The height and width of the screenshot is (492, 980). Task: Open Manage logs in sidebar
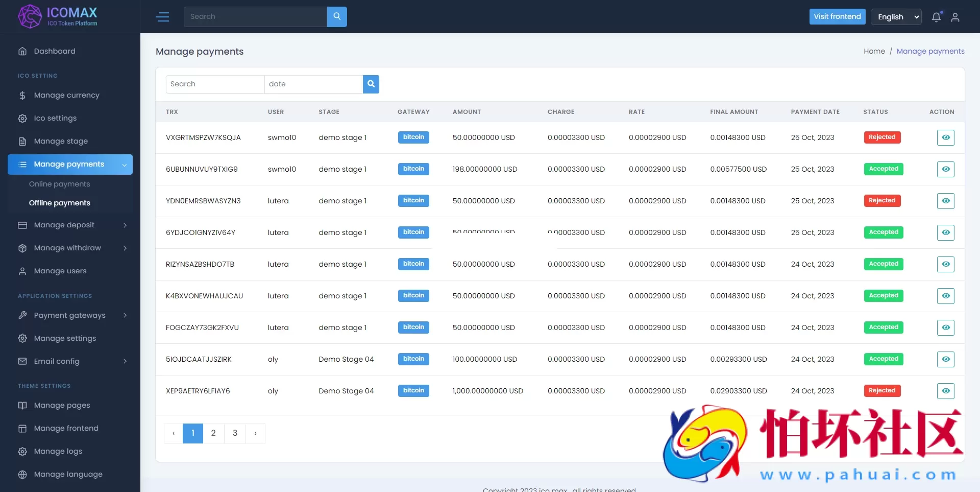58,451
